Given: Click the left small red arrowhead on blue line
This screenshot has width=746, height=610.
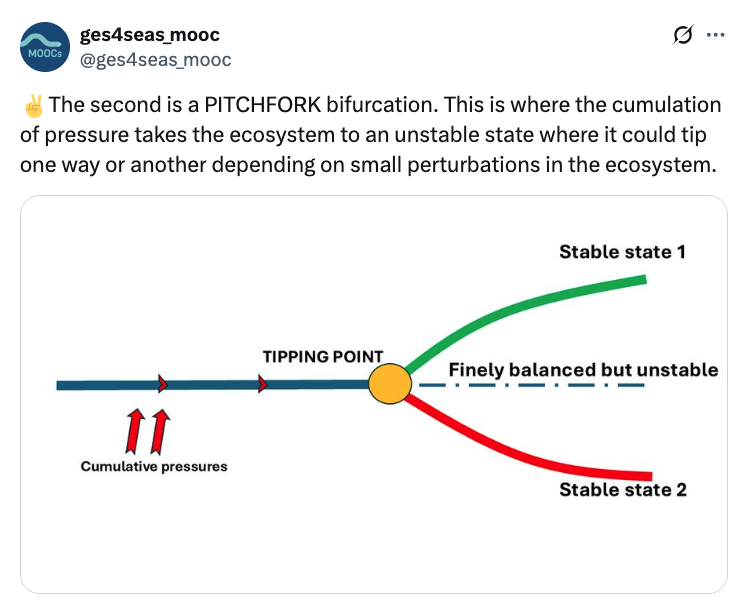Looking at the screenshot, I should click(x=162, y=384).
